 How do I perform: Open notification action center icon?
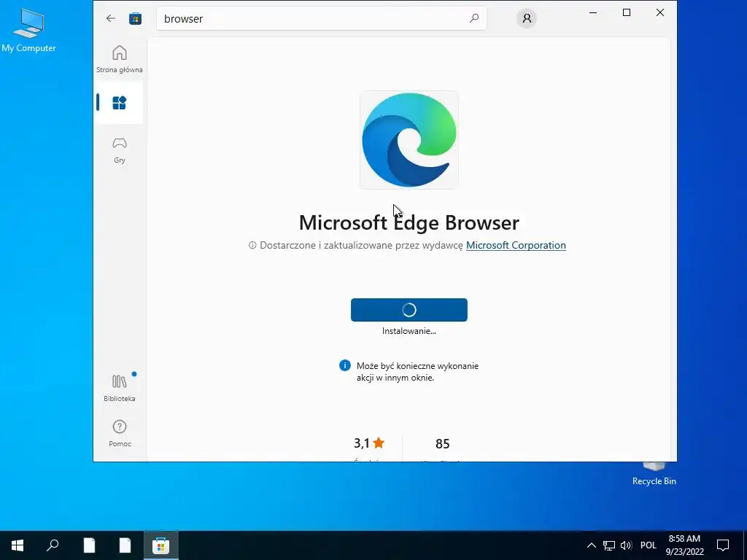(723, 545)
